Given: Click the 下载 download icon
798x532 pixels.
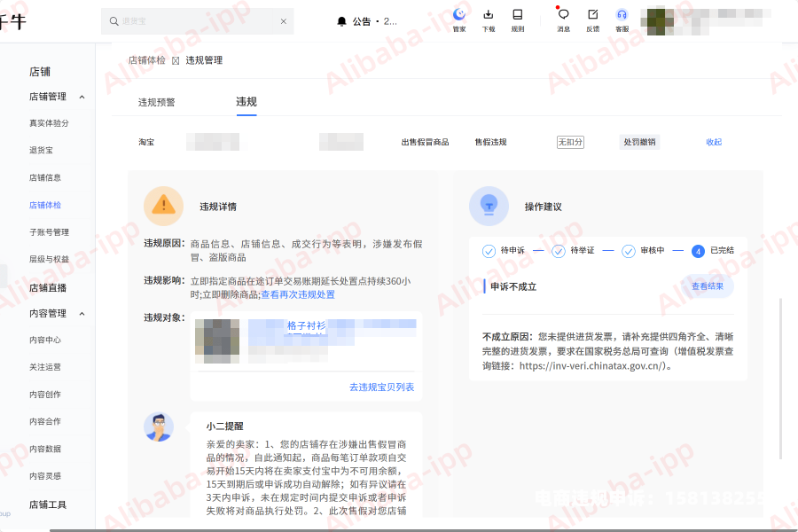Looking at the screenshot, I should (x=488, y=14).
